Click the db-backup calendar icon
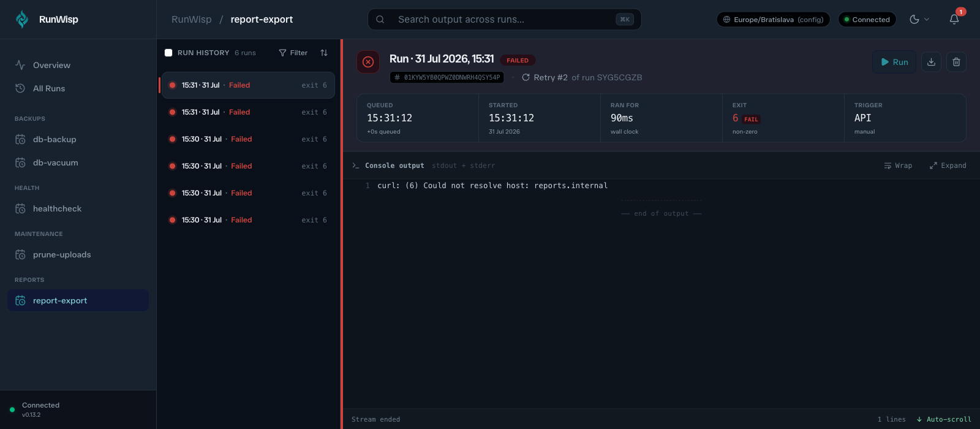 [20, 139]
